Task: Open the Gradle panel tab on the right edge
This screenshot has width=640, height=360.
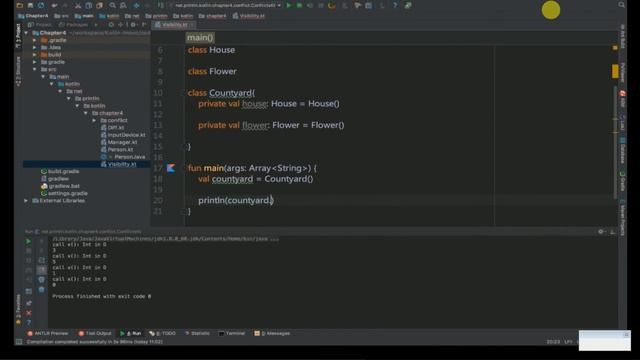Action: 622,182
